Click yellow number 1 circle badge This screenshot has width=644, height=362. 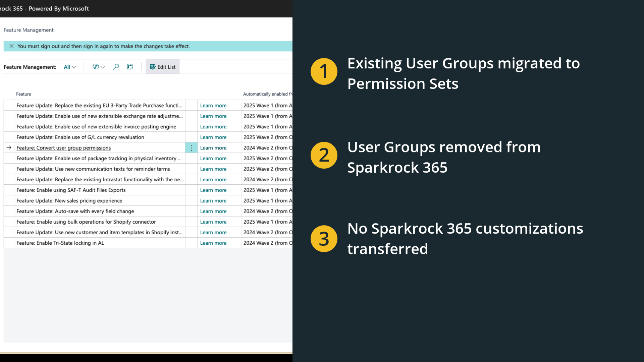(324, 71)
